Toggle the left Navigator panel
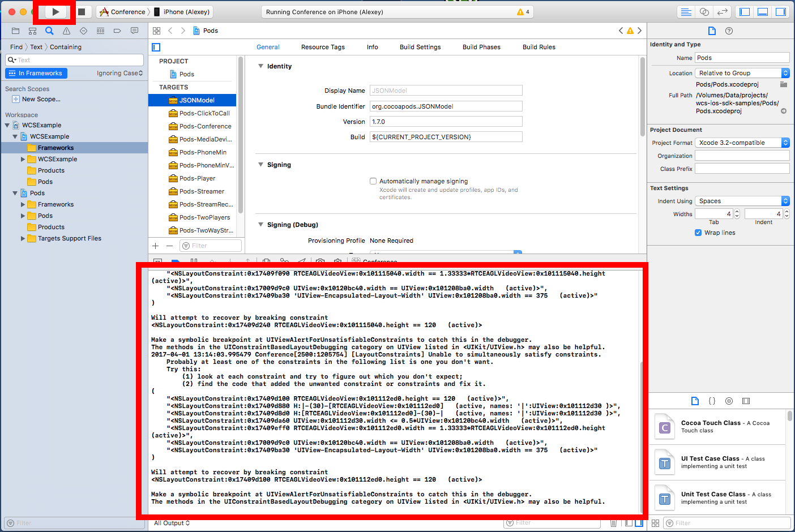This screenshot has width=795, height=532. (x=745, y=12)
